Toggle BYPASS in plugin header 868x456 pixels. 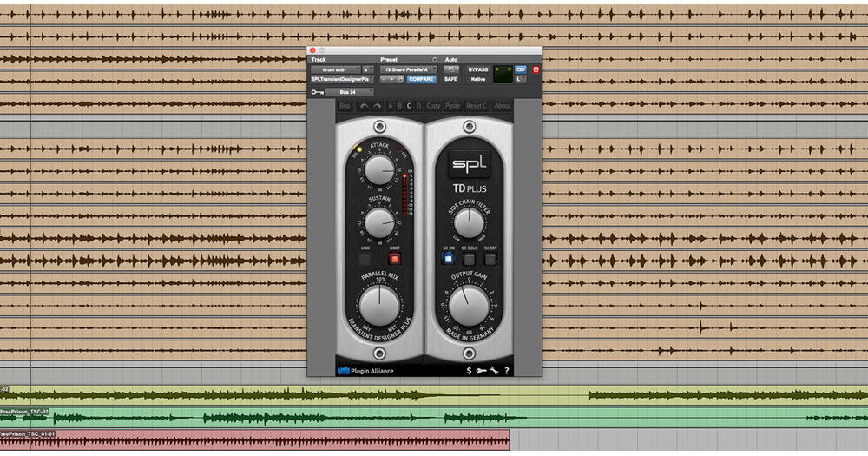tap(478, 69)
